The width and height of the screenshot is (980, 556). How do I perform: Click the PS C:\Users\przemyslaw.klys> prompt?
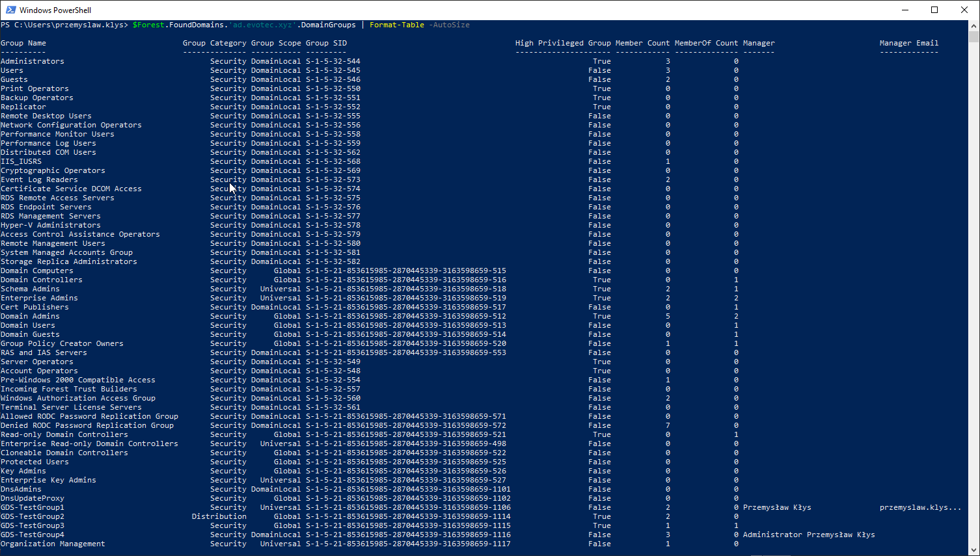tap(65, 24)
